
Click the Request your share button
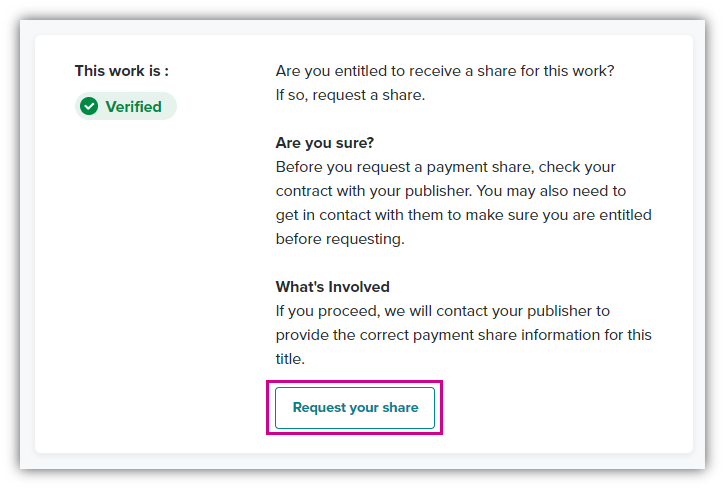point(355,408)
